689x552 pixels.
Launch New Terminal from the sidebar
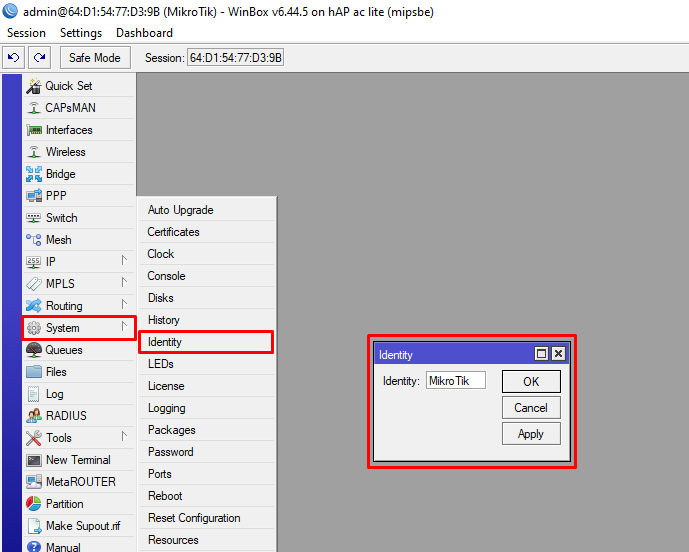click(x=77, y=460)
